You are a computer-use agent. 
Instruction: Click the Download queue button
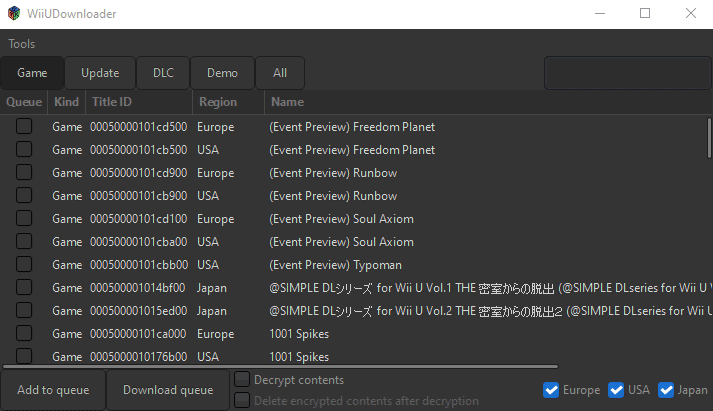pos(168,390)
